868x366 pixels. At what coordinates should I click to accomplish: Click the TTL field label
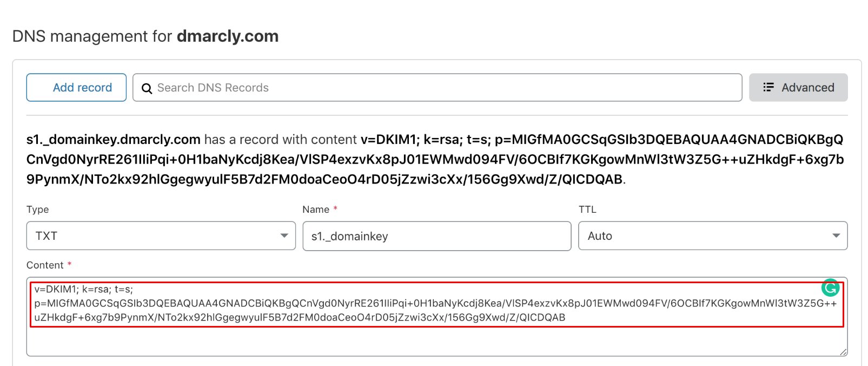587,210
